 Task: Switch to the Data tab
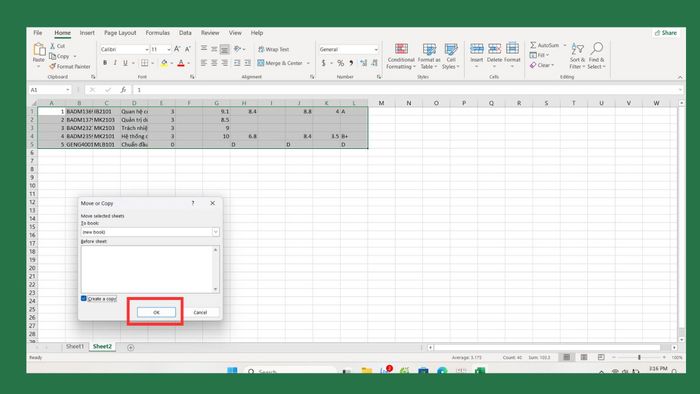tap(185, 33)
